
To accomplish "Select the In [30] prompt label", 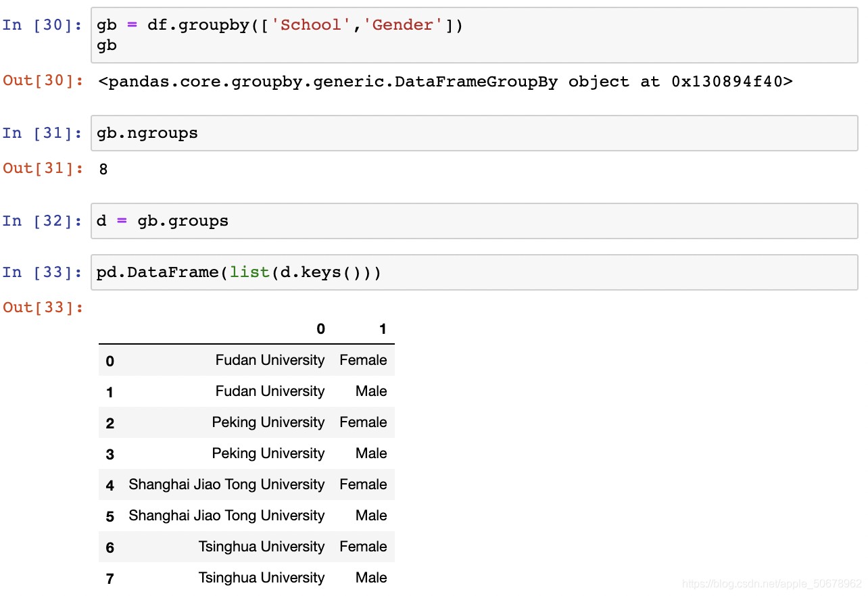I will [x=42, y=25].
